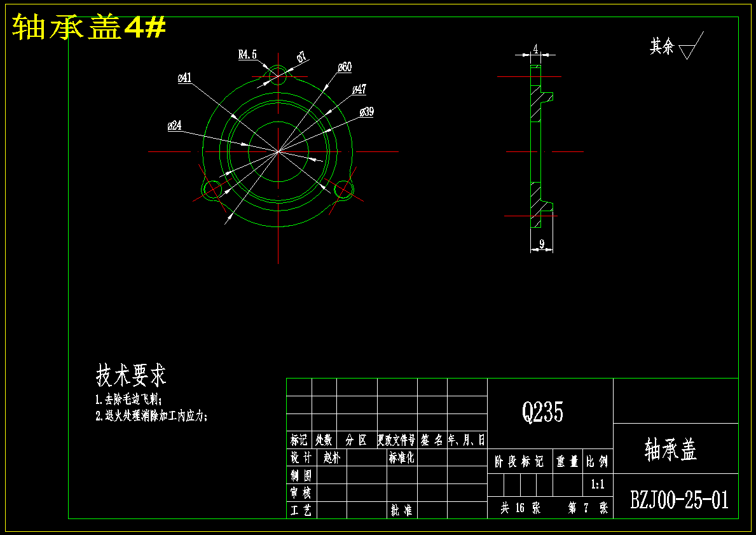Select the 签名 header cell
The width and height of the screenshot is (756, 535).
[432, 440]
